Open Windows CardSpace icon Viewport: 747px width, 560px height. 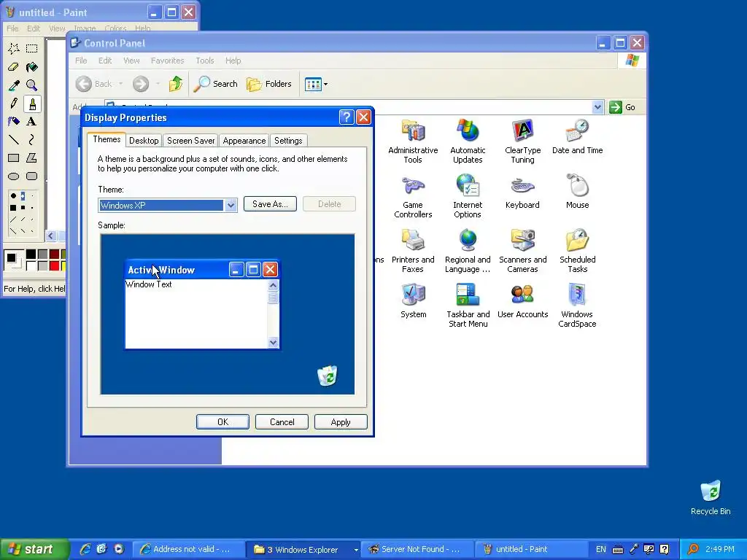[x=577, y=306]
